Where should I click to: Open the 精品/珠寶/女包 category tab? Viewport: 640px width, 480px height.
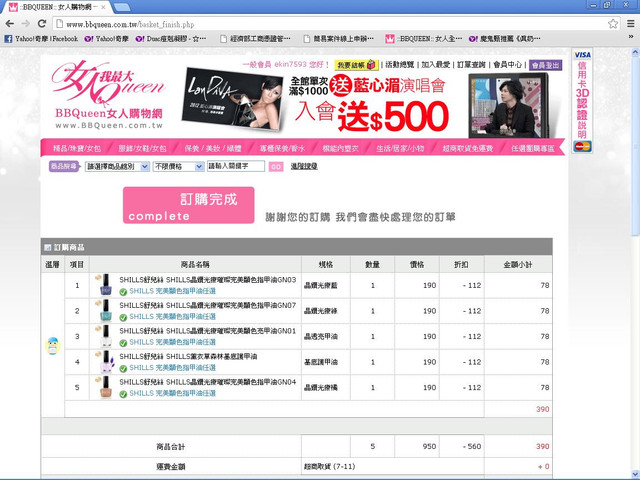[77, 148]
